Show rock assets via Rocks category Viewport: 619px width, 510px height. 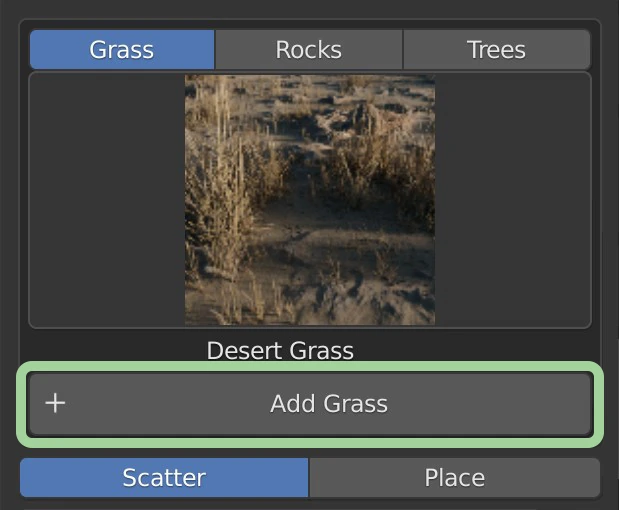(309, 49)
